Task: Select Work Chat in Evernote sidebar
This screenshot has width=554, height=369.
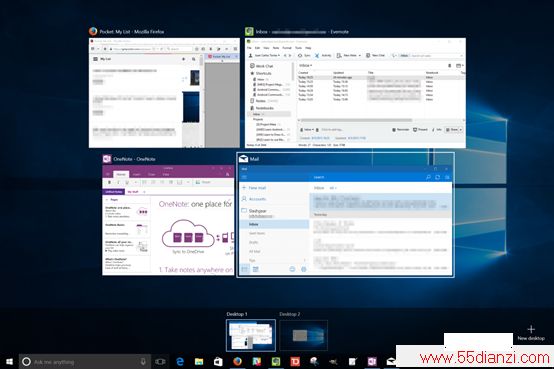Action: click(261, 66)
